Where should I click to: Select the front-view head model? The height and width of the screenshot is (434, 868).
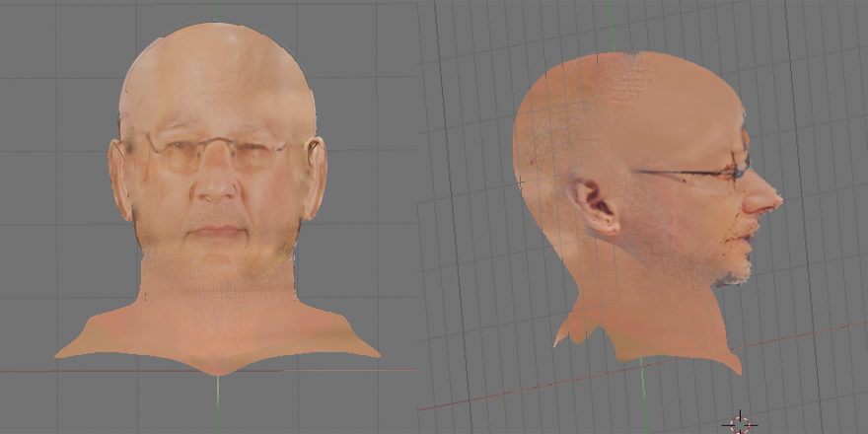click(x=217, y=199)
